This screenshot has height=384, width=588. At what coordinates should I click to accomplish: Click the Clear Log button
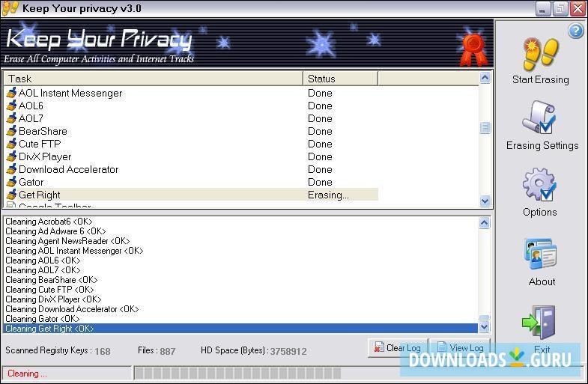(x=398, y=347)
